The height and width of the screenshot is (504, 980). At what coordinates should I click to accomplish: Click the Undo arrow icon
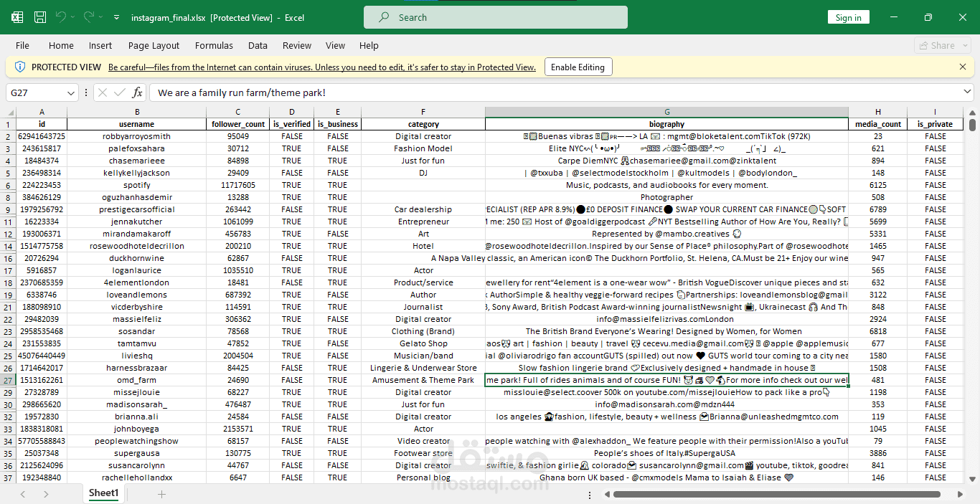60,17
